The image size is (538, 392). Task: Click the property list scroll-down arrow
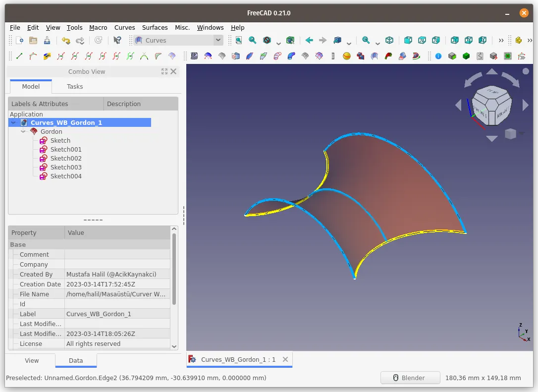[x=174, y=346]
